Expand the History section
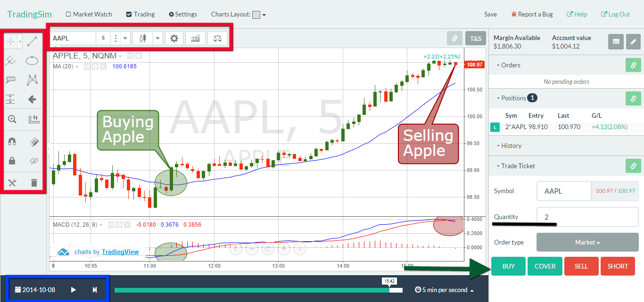644x302 pixels. click(511, 146)
